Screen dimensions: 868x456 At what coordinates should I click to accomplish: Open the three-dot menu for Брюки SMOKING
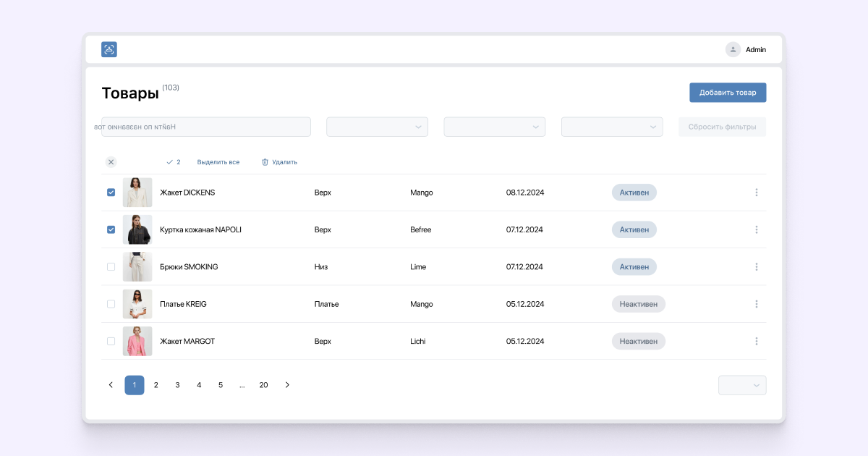[757, 267]
